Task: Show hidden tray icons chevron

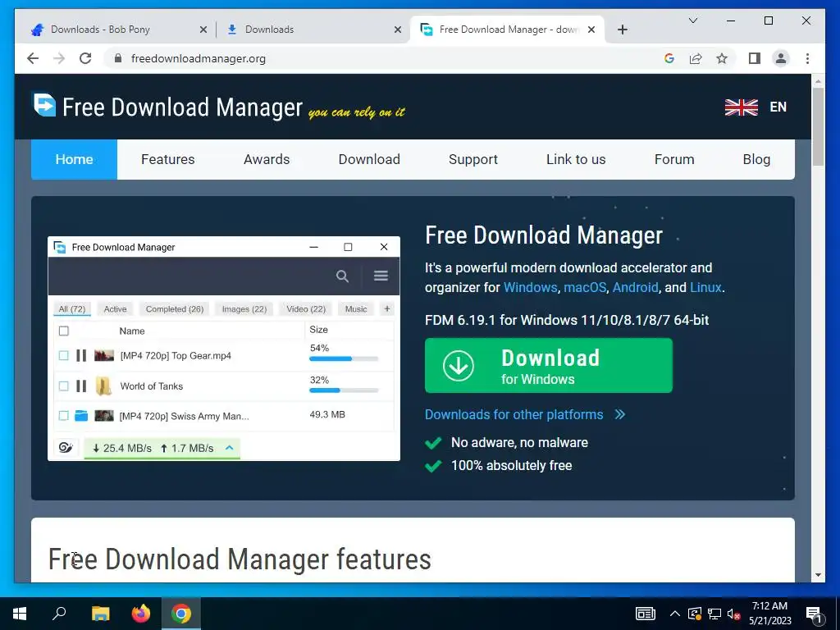Action: (x=675, y=614)
